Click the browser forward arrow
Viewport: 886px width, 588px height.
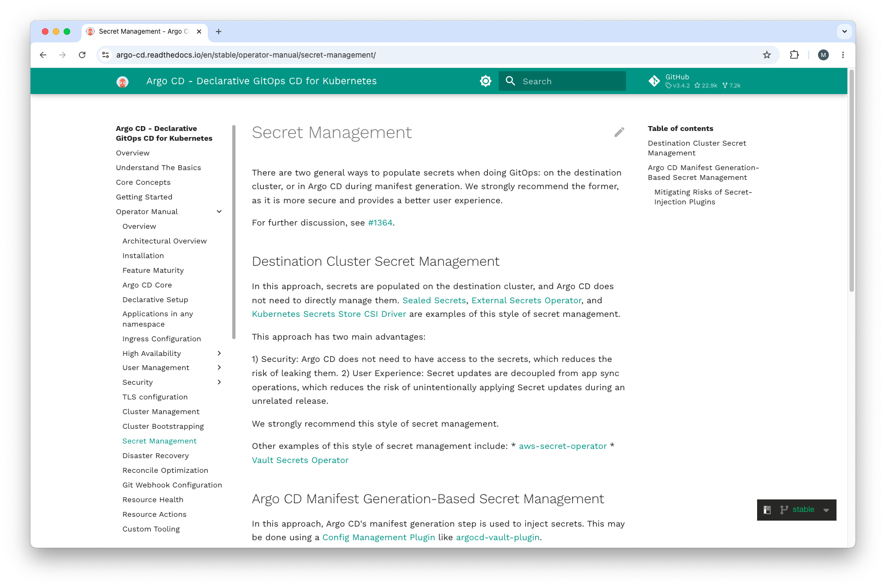(x=63, y=55)
